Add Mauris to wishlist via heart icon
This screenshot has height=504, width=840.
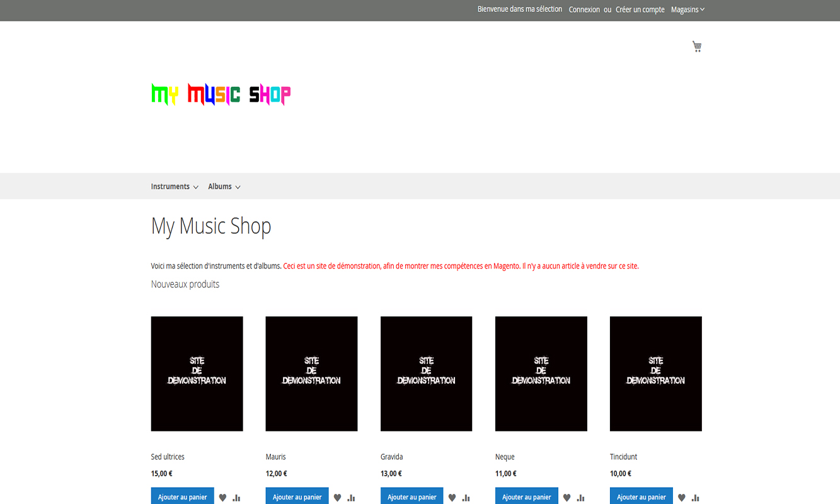point(337,497)
